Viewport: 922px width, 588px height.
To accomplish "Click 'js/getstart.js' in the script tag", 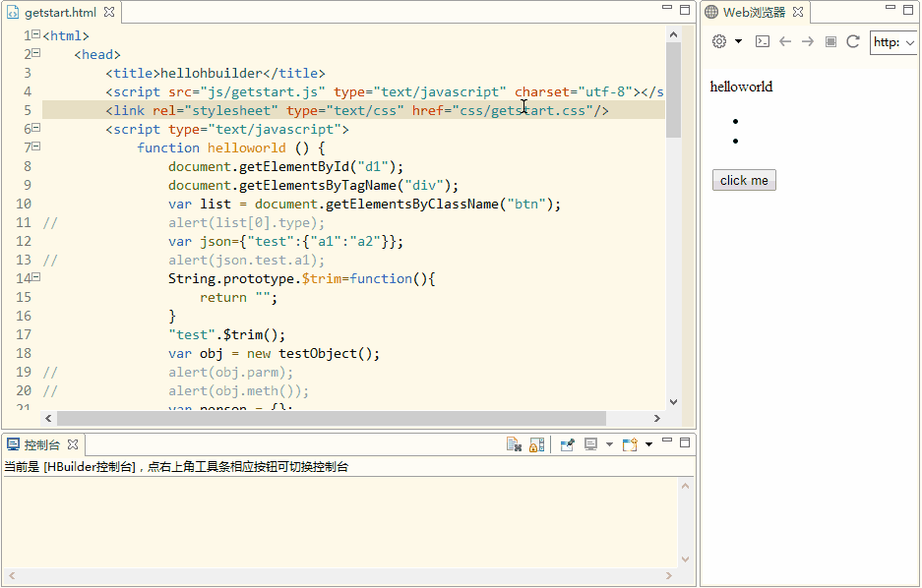I will click(264, 92).
